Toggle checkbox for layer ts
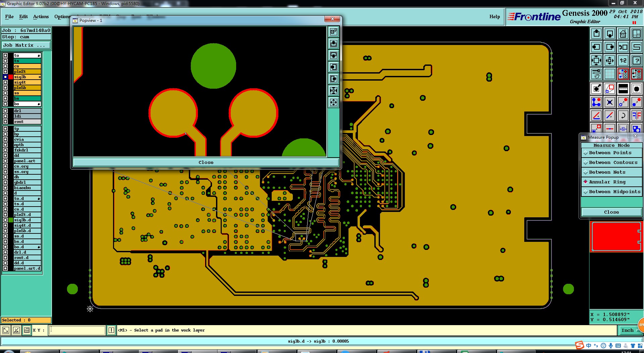 (5, 61)
